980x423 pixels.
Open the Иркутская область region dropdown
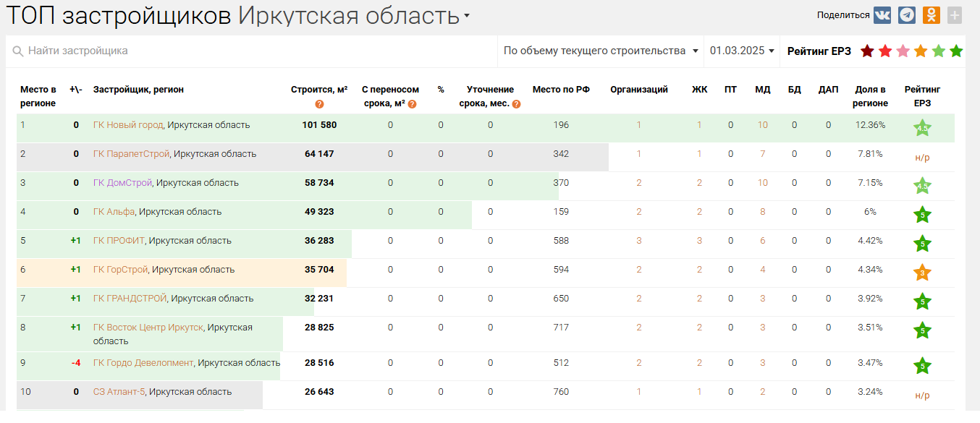466,16
